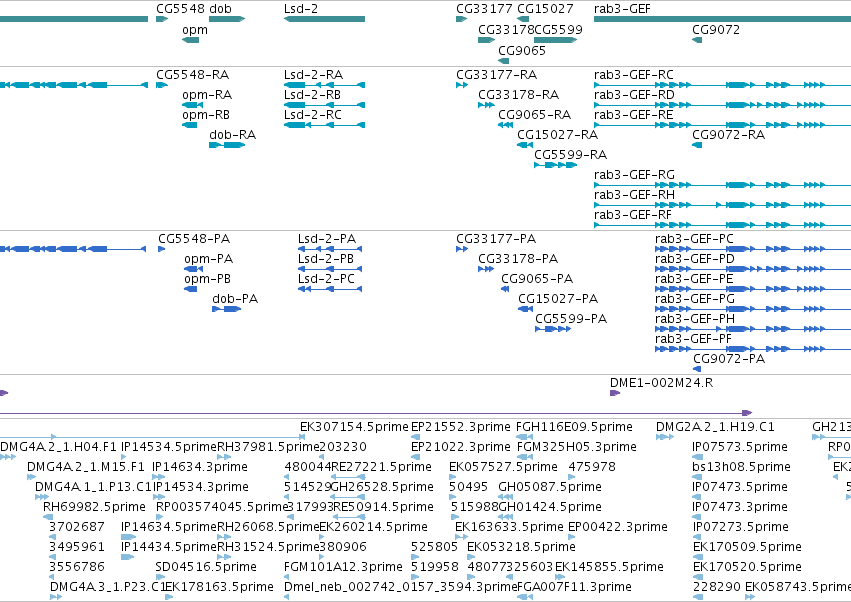Screen dimensions: 851x602
Task: Click the FGH116E09.5prime EST label
Action: point(574,427)
